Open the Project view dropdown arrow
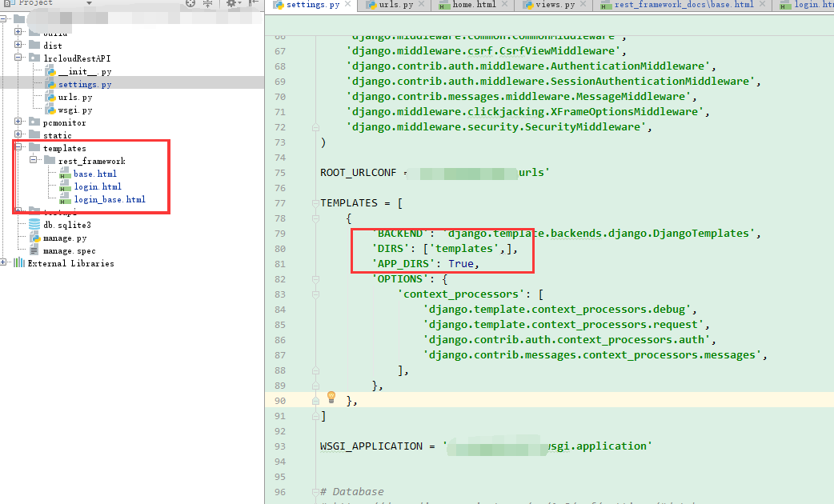Image resolution: width=834 pixels, height=504 pixels. tap(89, 3)
